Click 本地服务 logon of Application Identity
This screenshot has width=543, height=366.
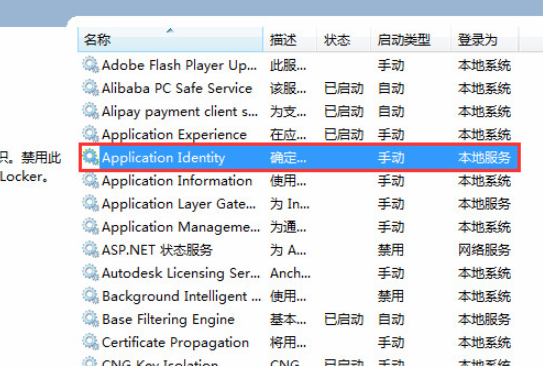[484, 158]
